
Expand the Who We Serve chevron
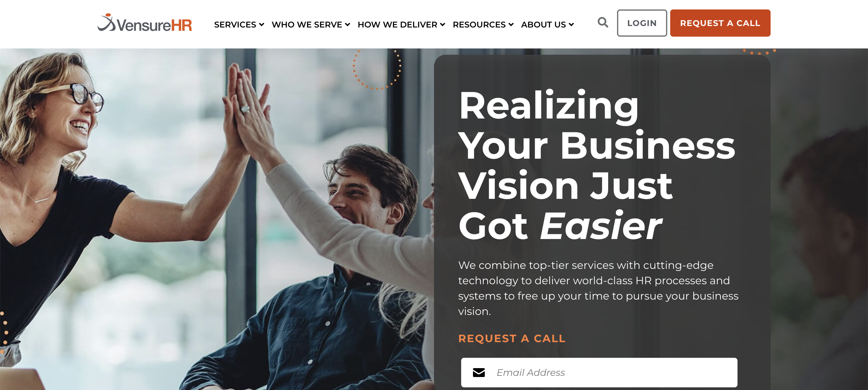347,25
